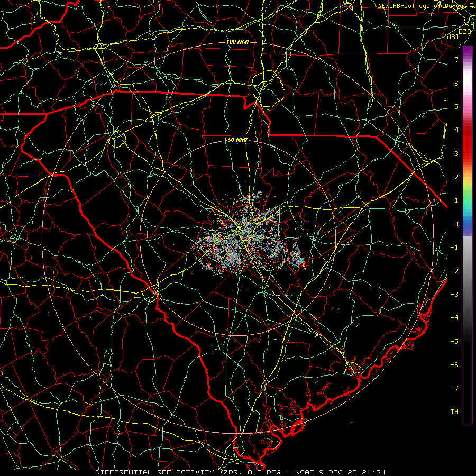This screenshot has width=476, height=476.
Task: Click the 4 value on the color scale
Action: coord(456,130)
